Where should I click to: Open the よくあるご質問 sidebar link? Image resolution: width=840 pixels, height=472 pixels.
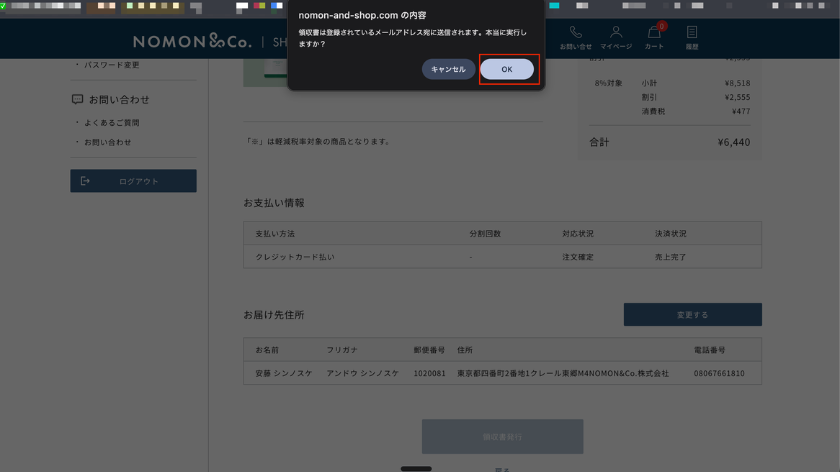coord(111,123)
